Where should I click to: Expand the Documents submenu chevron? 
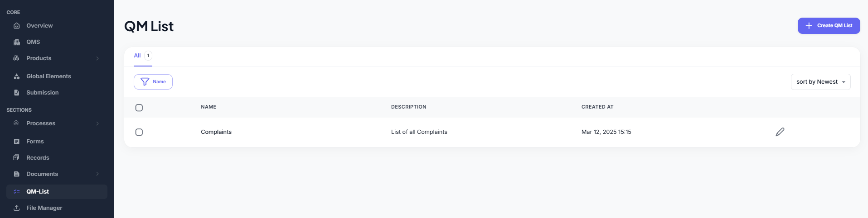coord(97,174)
